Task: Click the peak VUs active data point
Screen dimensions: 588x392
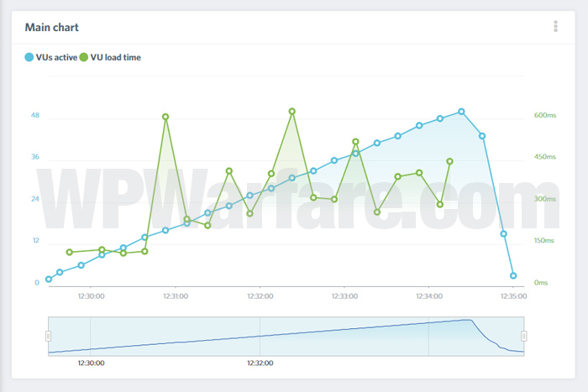Action: tap(462, 112)
